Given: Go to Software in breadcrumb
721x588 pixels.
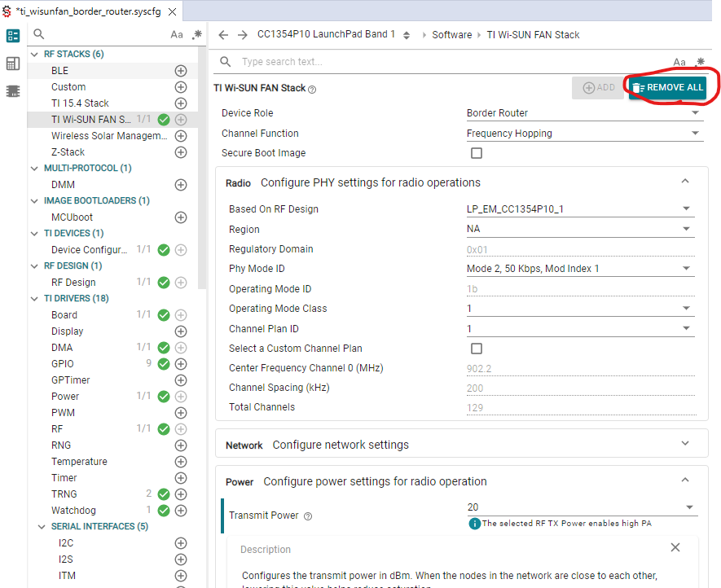Looking at the screenshot, I should tap(452, 35).
